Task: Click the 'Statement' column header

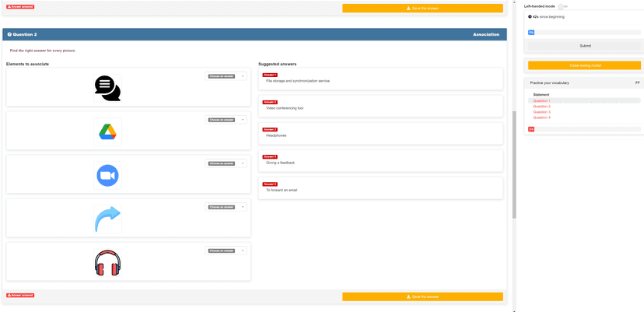Action: (x=541, y=95)
